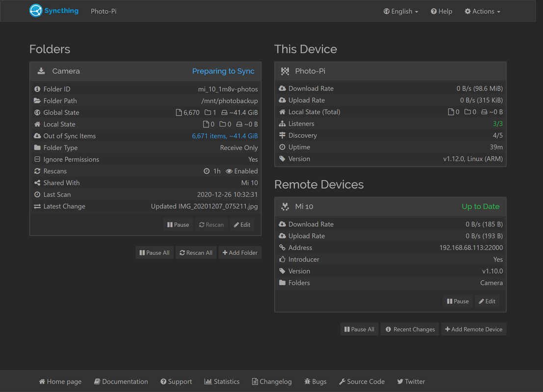Click the 'v1.12.0, Linux (ARM)' version value

click(473, 159)
